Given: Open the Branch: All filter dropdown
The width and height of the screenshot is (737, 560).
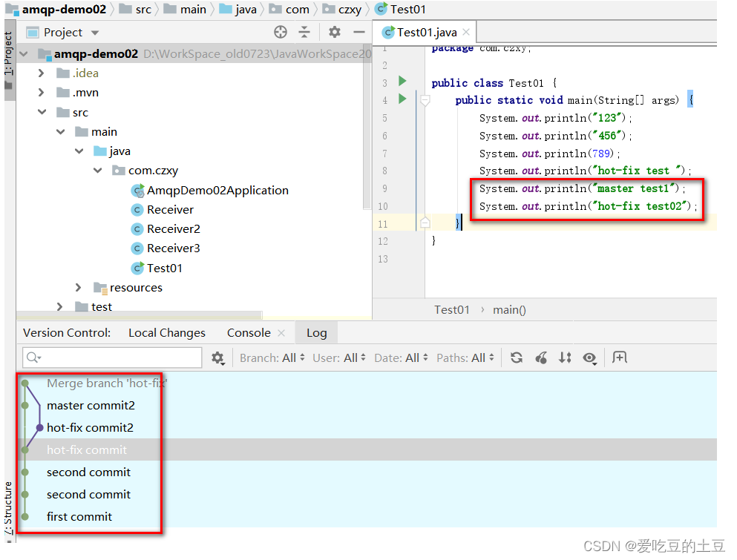Looking at the screenshot, I should pyautogui.click(x=272, y=358).
